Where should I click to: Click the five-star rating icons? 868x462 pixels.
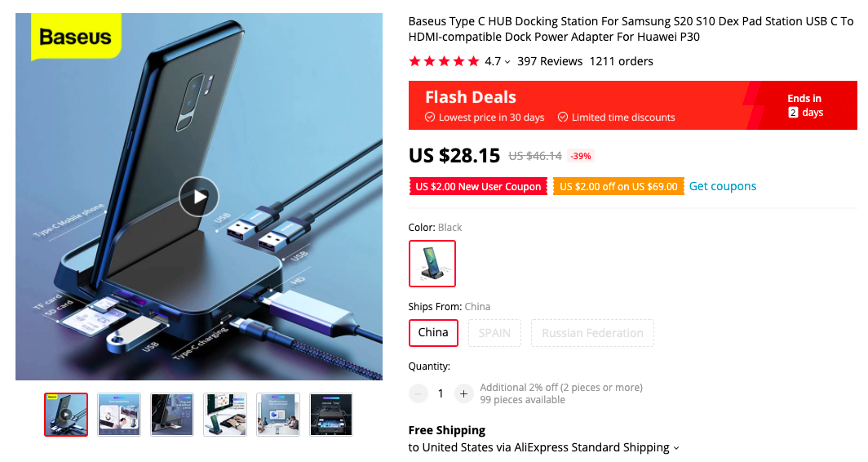444,61
